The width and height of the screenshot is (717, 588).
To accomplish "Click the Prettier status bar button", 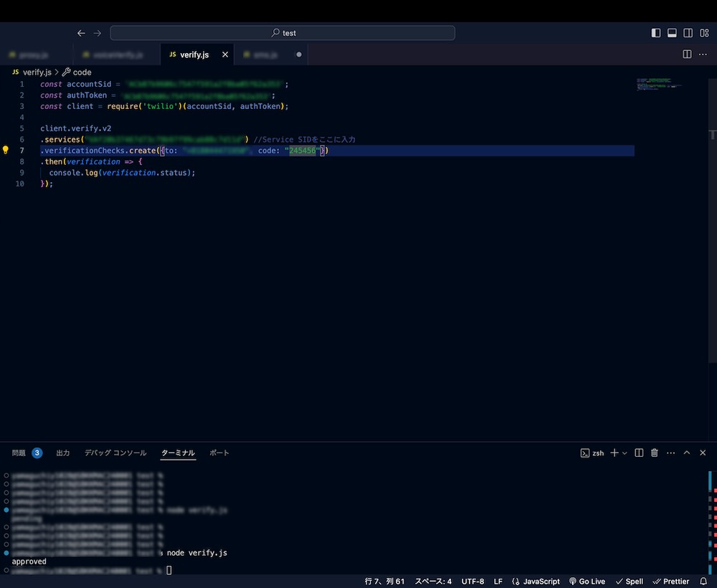I will pos(671,582).
